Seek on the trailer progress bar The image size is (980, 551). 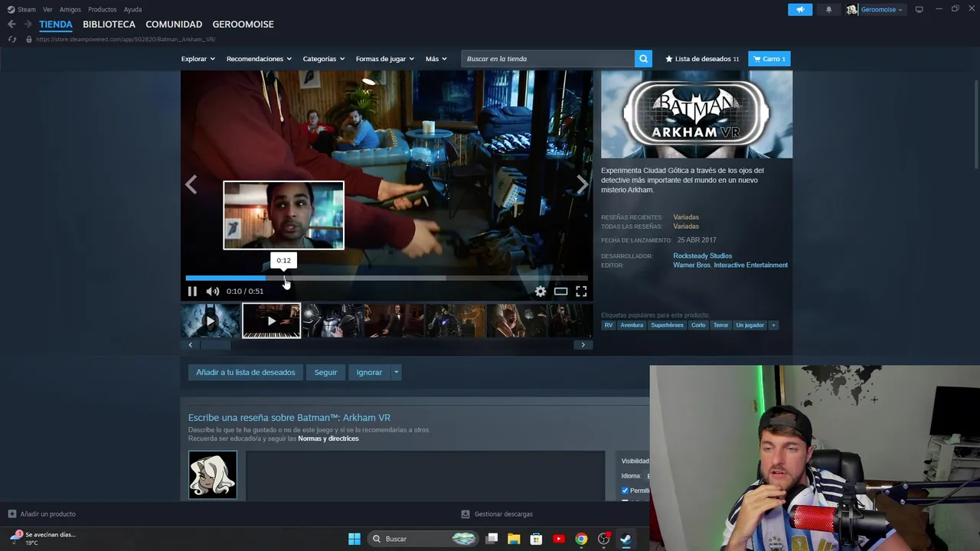[387, 278]
